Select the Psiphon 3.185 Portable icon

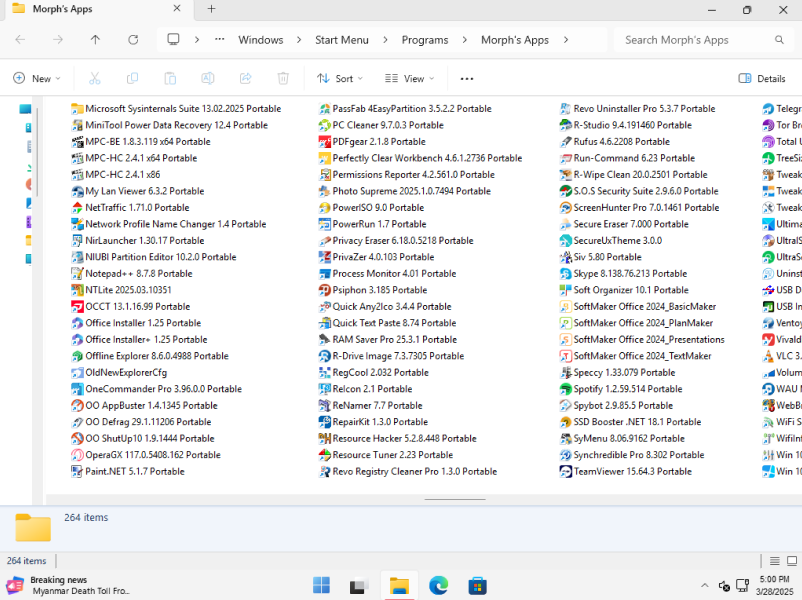[x=324, y=290]
